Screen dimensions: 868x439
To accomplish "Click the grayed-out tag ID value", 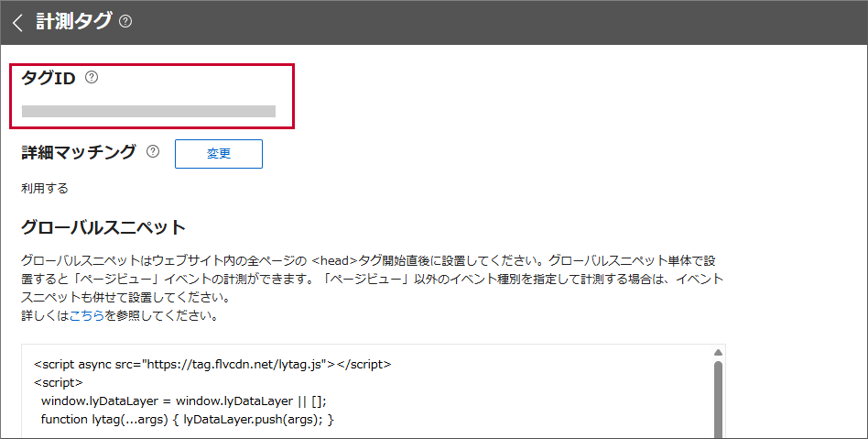I will click(x=148, y=112).
